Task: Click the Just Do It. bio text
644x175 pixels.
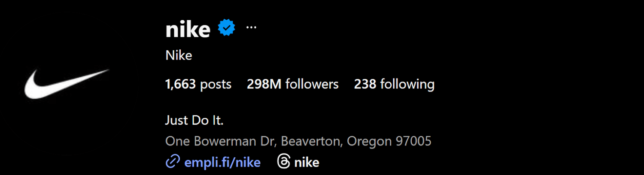Action: 194,121
